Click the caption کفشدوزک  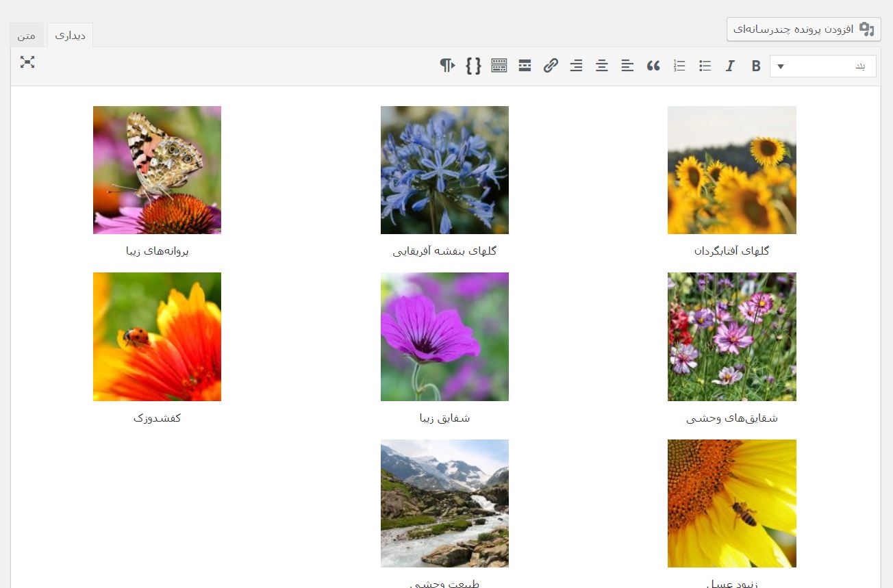click(157, 418)
